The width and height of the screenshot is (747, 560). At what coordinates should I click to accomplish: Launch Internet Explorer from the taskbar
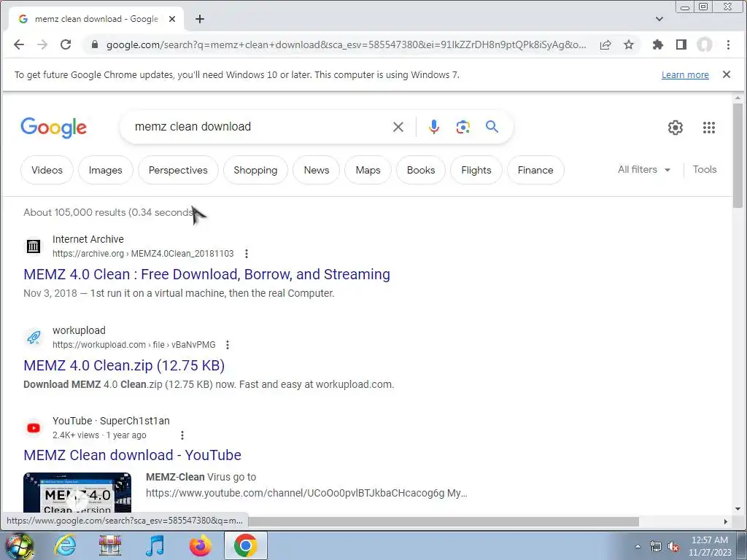(65, 545)
